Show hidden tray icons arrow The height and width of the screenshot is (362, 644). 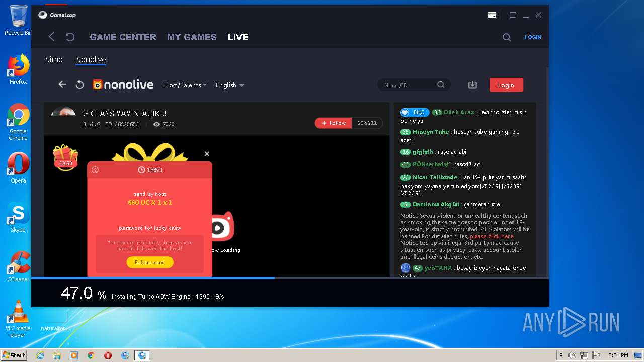[x=561, y=355]
